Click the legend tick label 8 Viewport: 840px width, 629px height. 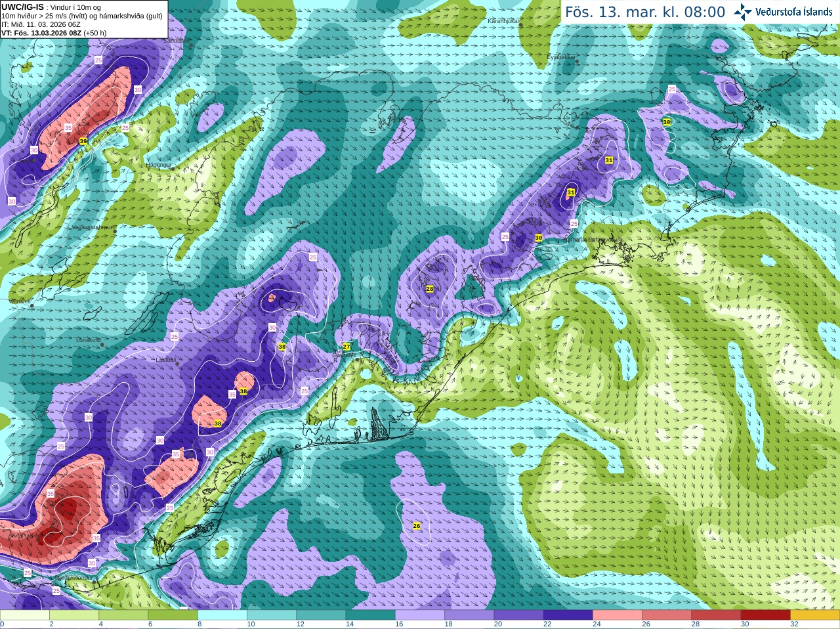click(x=199, y=624)
